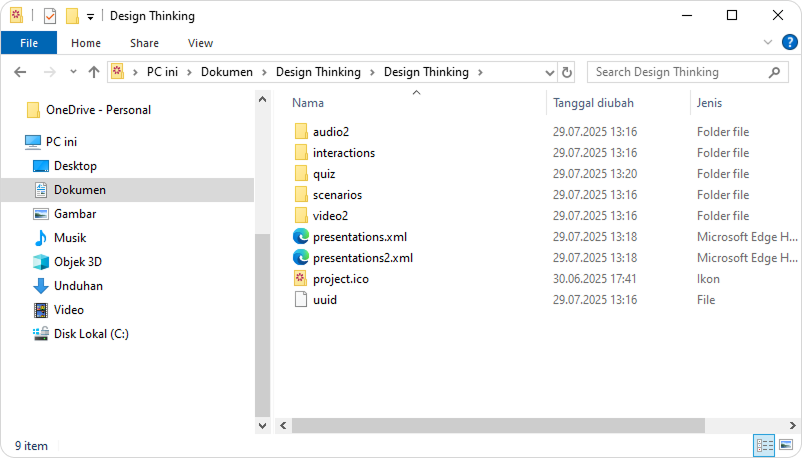Click the back navigation arrow
The width and height of the screenshot is (802, 458).
[20, 72]
